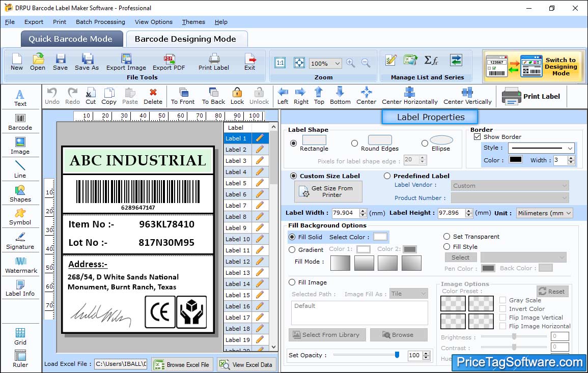Toggle the Grid display

point(20,336)
